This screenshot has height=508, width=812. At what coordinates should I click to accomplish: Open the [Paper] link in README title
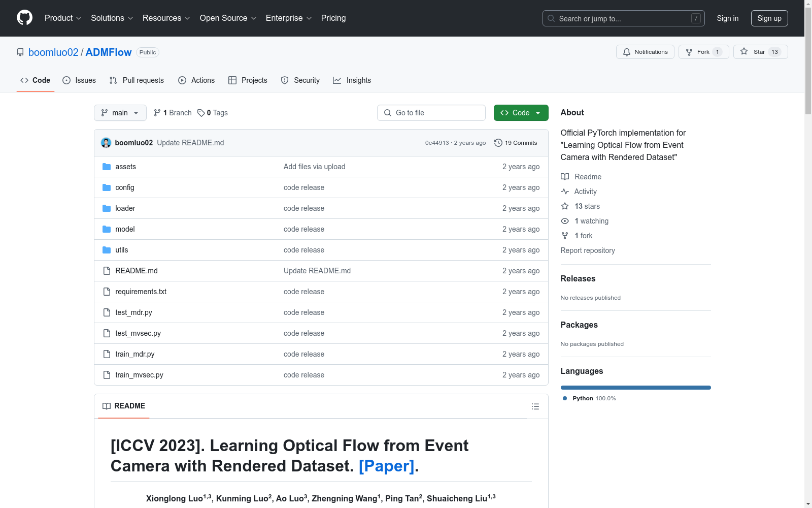click(x=387, y=466)
